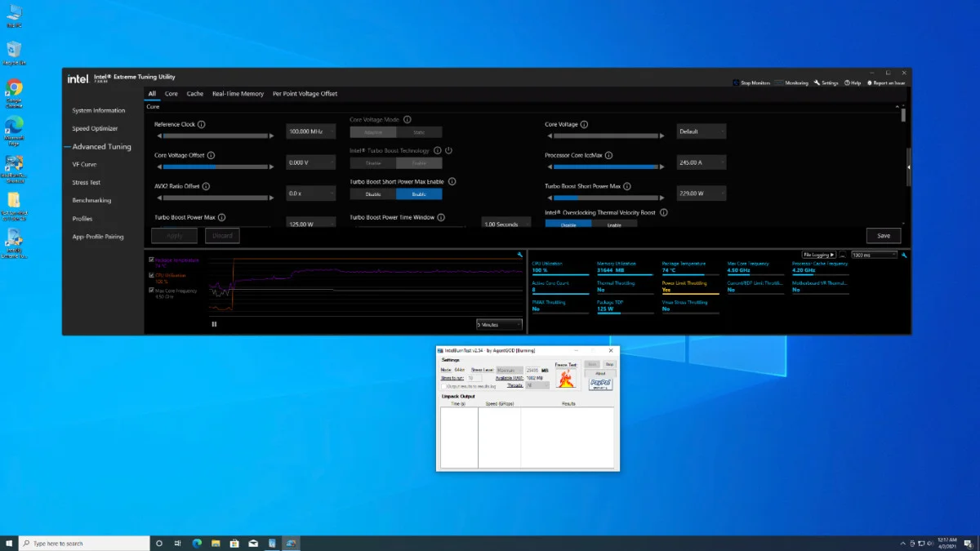
Task: Enable Overclocking Thermal Velocity Boost
Action: (x=614, y=224)
